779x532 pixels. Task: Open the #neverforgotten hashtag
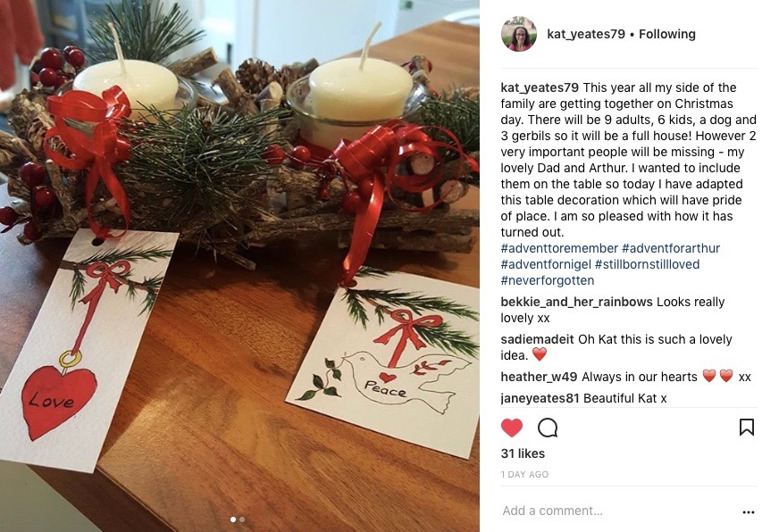548,280
